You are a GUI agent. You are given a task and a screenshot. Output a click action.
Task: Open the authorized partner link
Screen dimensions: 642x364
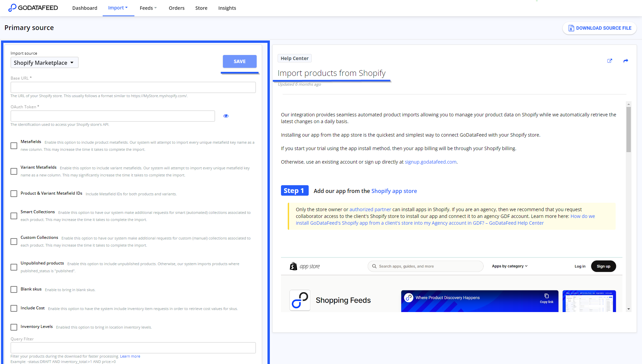click(370, 209)
